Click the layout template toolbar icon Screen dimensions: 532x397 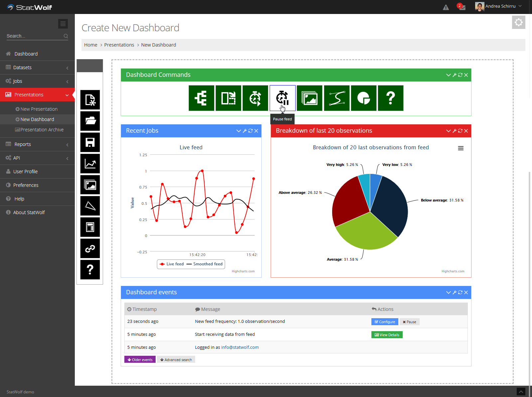point(90,227)
